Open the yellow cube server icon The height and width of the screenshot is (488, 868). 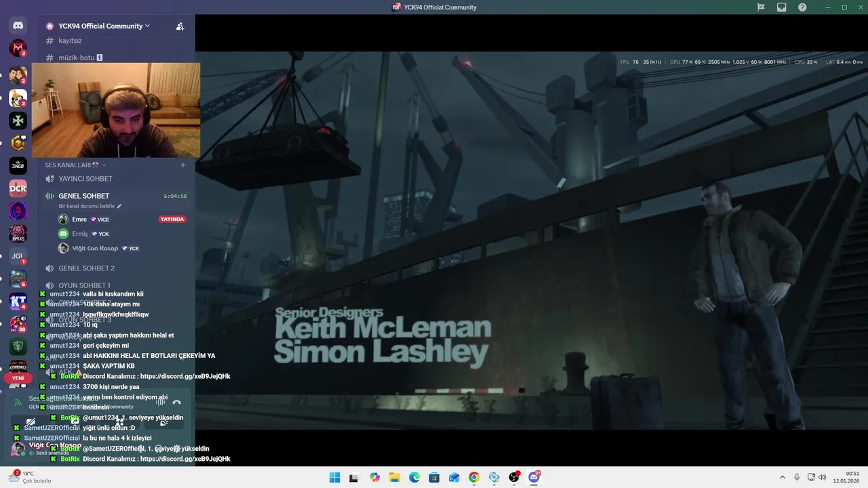(18, 143)
